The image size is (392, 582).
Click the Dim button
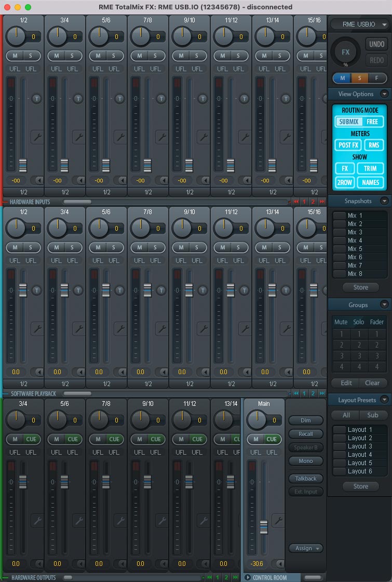(306, 420)
